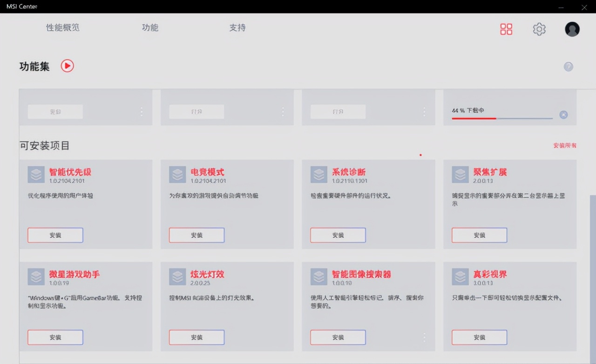
Task: Click the version number under 真彩视界
Action: click(484, 283)
